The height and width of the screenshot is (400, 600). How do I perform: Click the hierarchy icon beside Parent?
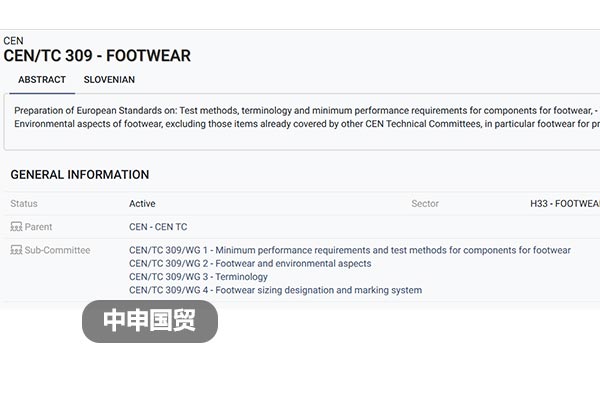[16, 227]
